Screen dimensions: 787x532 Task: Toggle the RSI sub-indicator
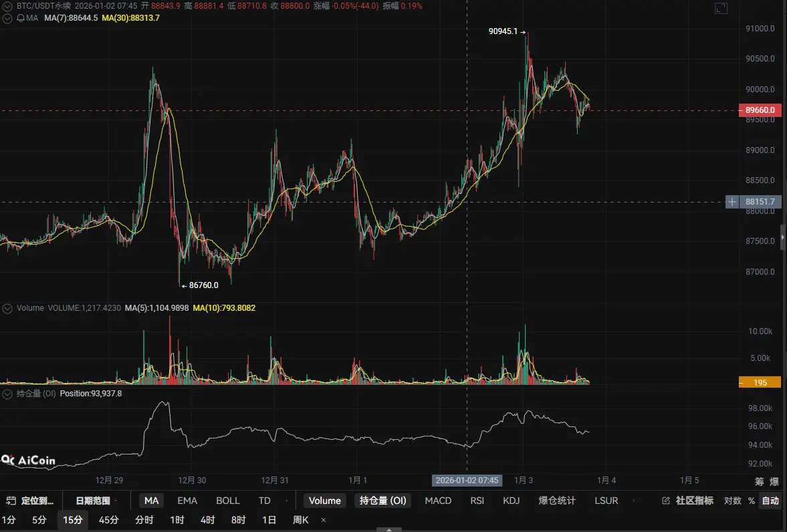click(477, 501)
